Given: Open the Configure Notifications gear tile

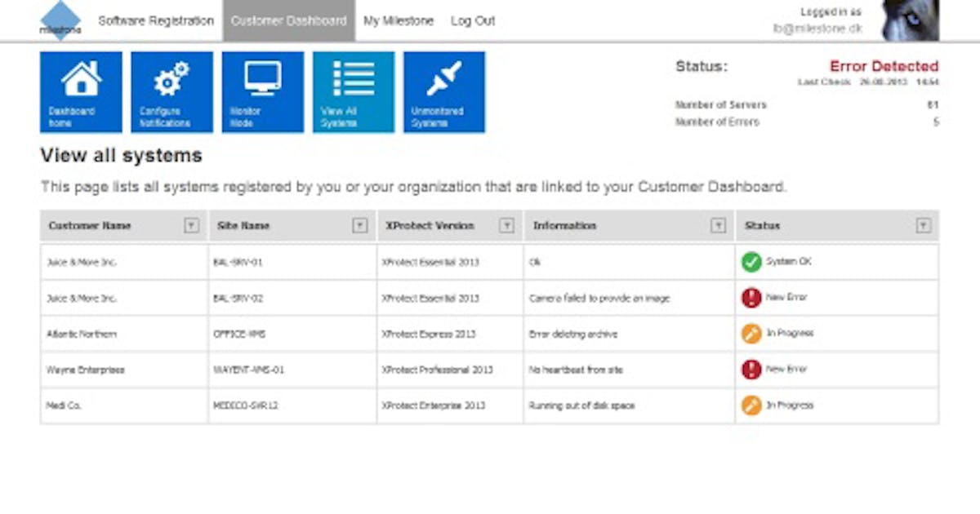Looking at the screenshot, I should click(171, 92).
